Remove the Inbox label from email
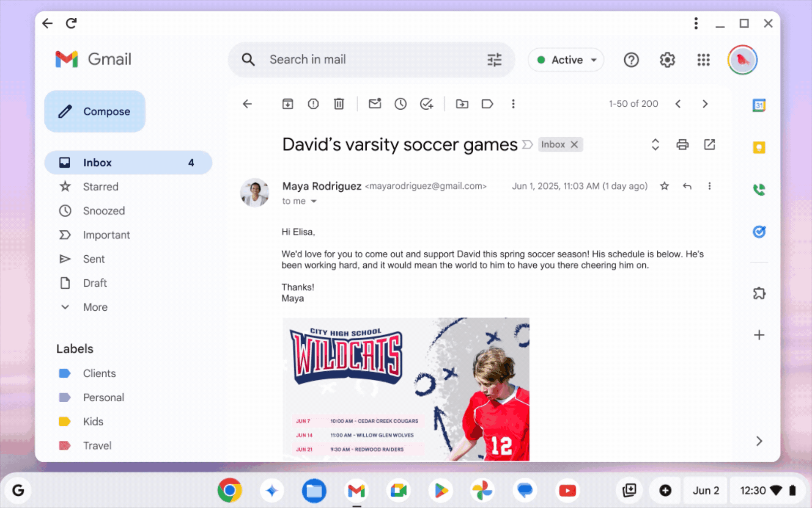The height and width of the screenshot is (508, 812). [574, 145]
